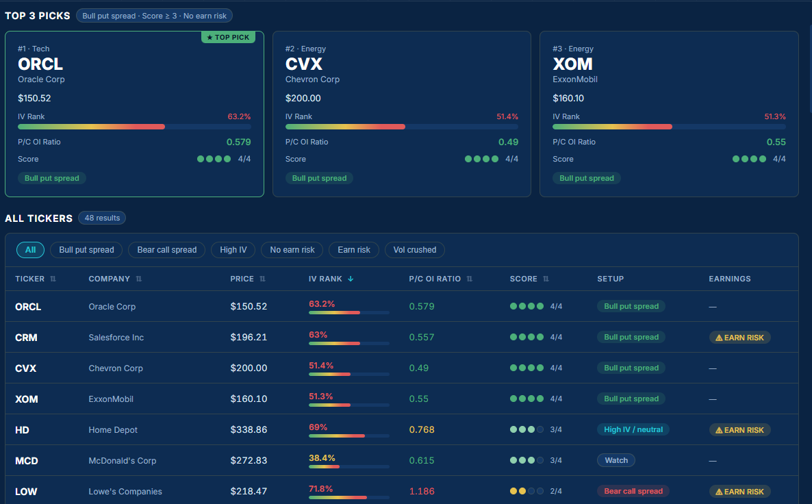
Task: Click the 48 results badge
Action: coord(102,218)
